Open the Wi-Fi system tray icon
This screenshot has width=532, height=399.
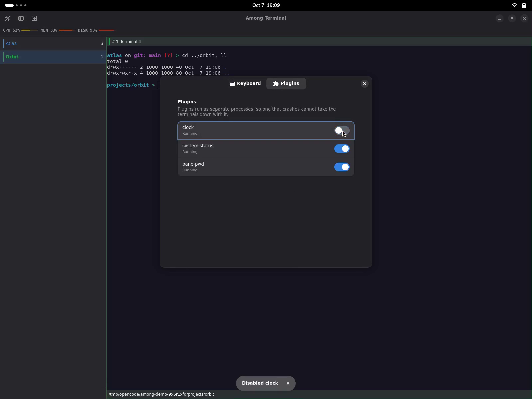515,5
